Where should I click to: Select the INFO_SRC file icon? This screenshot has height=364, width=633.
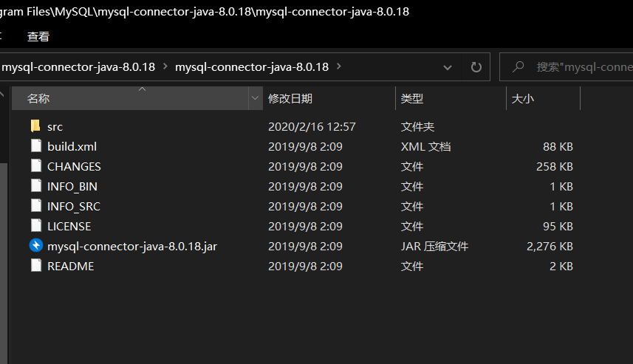[x=36, y=205]
